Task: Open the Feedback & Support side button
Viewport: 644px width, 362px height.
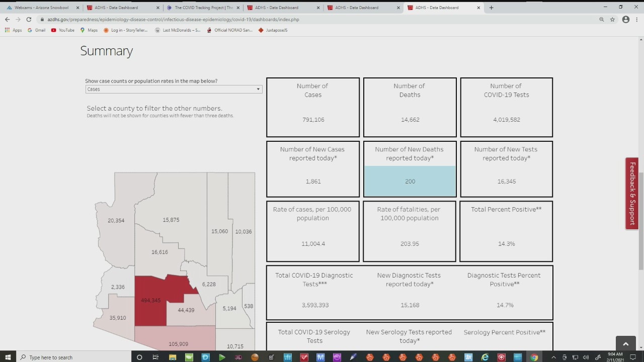Action: click(x=632, y=194)
